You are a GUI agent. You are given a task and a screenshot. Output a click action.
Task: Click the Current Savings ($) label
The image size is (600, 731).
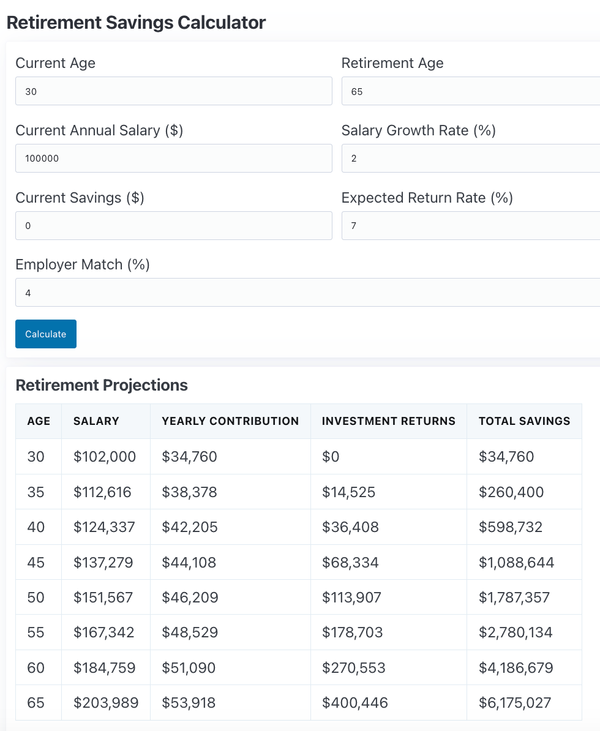[x=80, y=198]
